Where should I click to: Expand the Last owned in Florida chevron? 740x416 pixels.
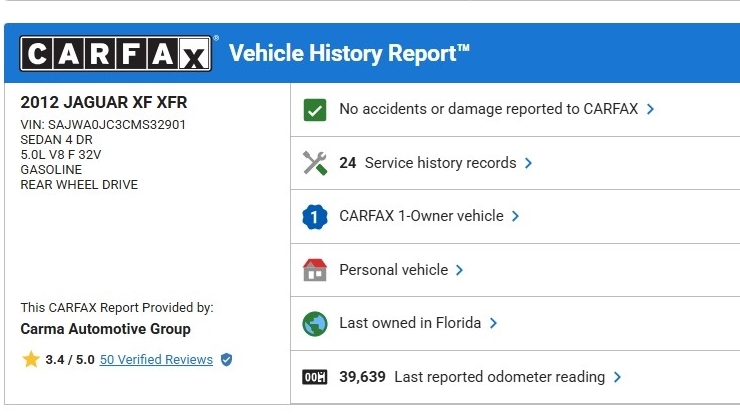point(493,324)
